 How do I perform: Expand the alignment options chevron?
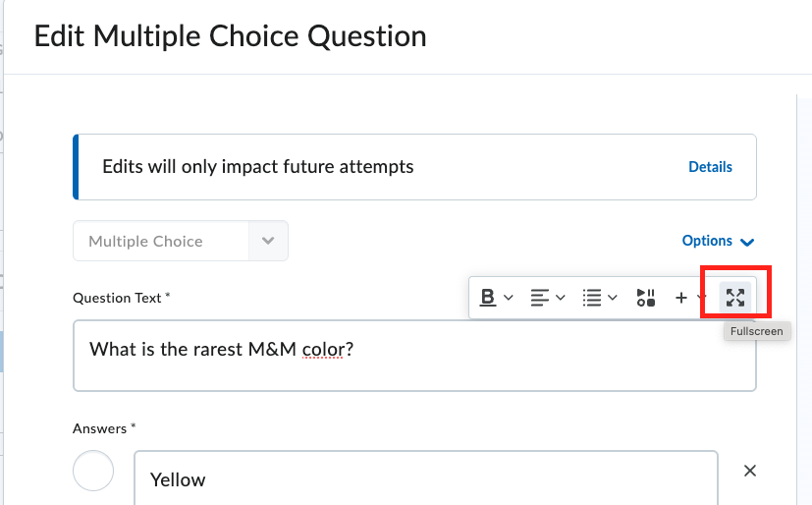coord(561,298)
